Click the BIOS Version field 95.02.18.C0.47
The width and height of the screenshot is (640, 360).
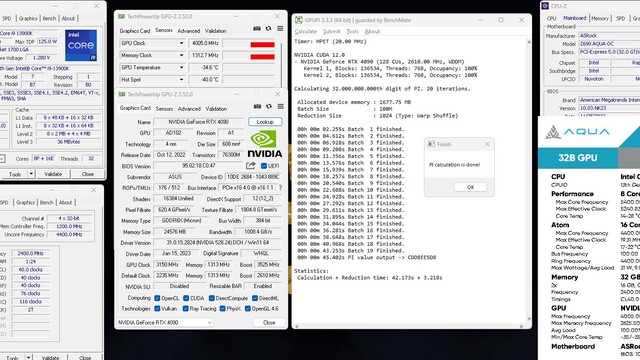(x=198, y=166)
